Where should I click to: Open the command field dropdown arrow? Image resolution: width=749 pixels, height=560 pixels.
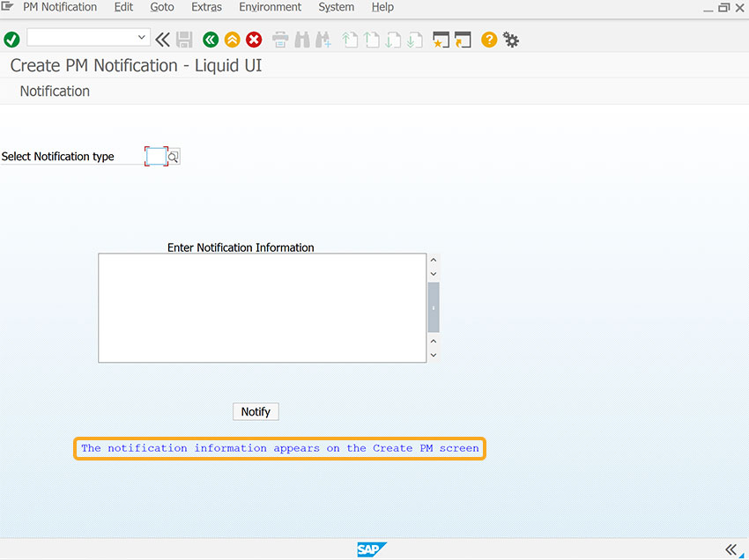[141, 37]
